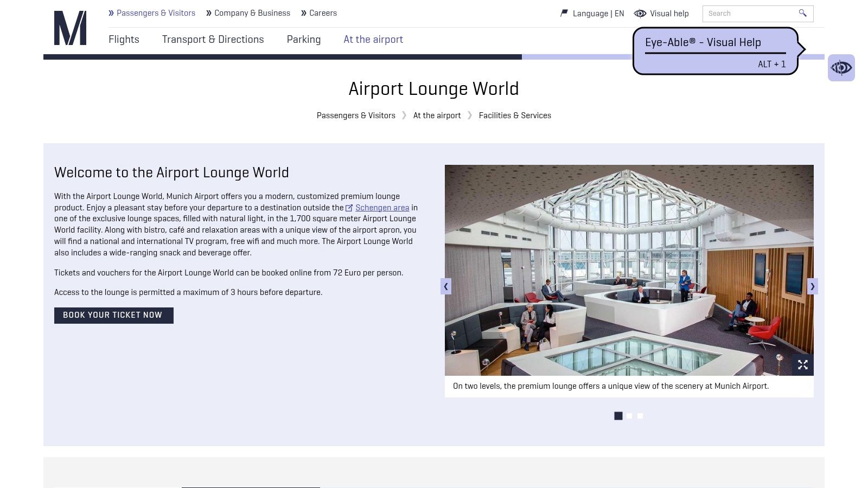Select the third carousel slide indicator
This screenshot has height=488, width=868.
640,416
